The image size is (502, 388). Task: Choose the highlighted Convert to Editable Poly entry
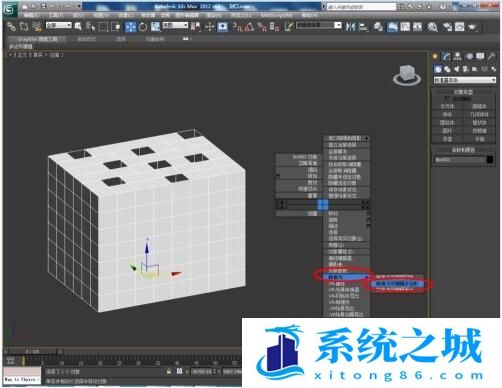(396, 284)
